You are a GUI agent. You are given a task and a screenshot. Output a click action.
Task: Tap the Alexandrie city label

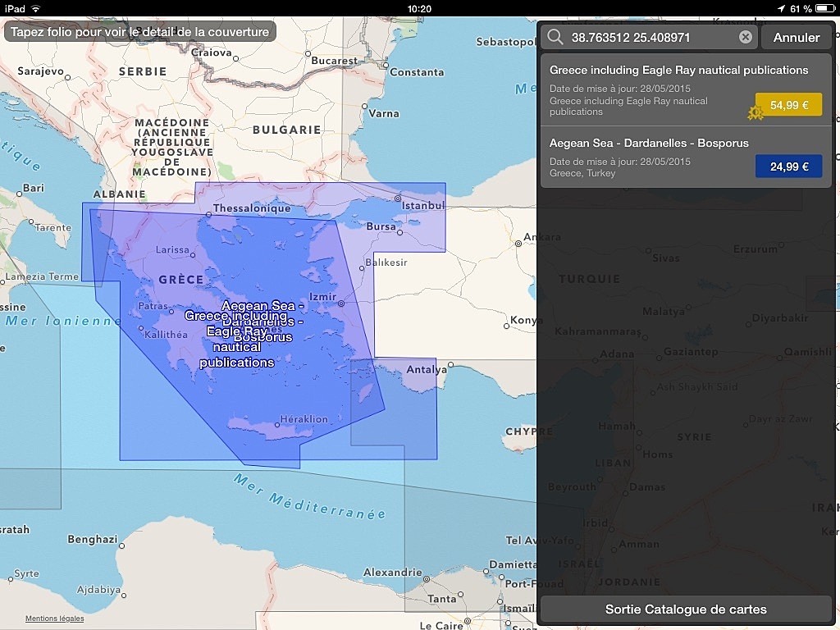[x=393, y=572]
